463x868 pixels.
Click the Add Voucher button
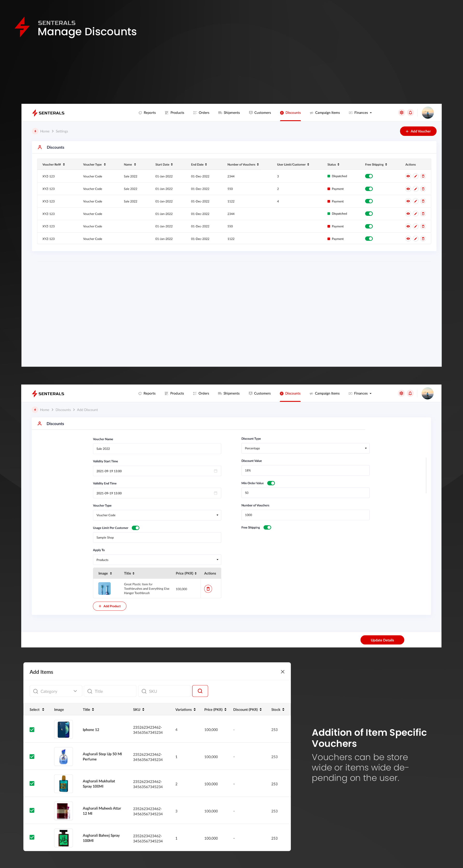point(418,131)
